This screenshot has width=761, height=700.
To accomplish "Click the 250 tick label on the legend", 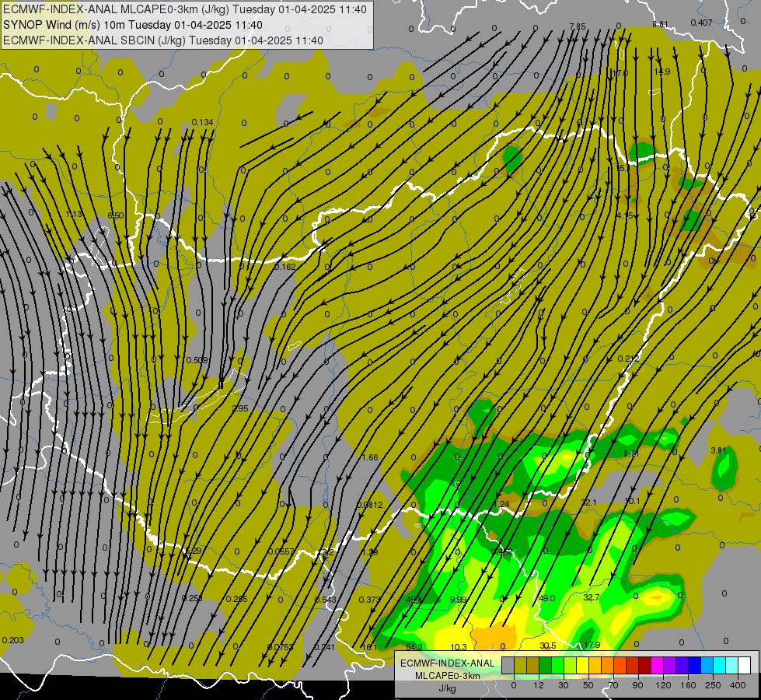I will [713, 685].
